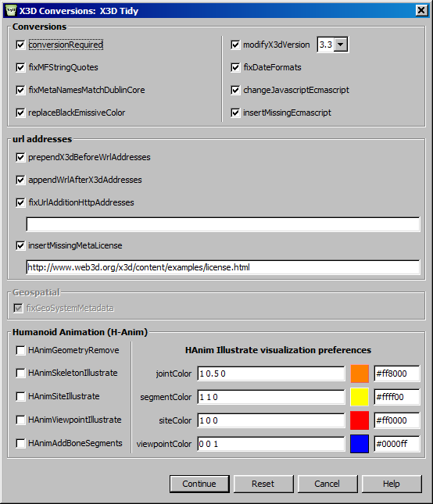This screenshot has height=504, width=433.
Task: Open the modifyX3dVersion dropdown arrow
Action: (x=341, y=45)
